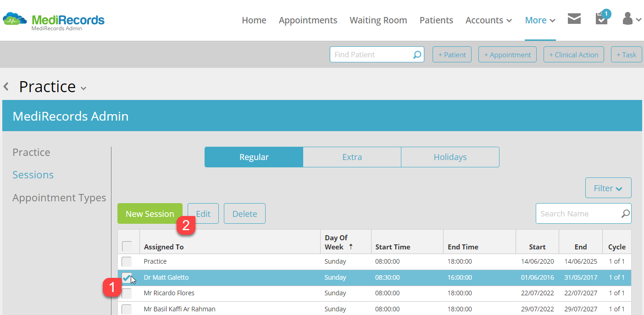
Task: Uncheck the Dr Matt Galetto checkbox
Action: (x=127, y=277)
